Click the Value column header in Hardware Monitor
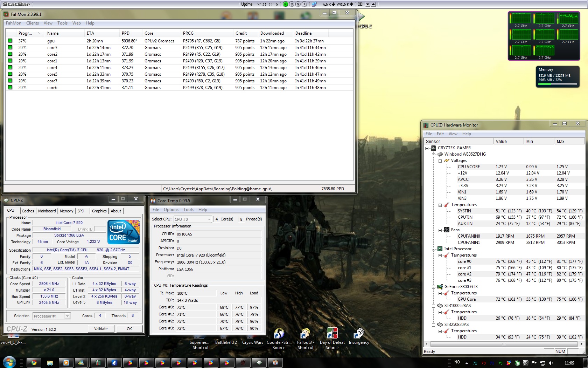The image size is (588, 368). [509, 142]
